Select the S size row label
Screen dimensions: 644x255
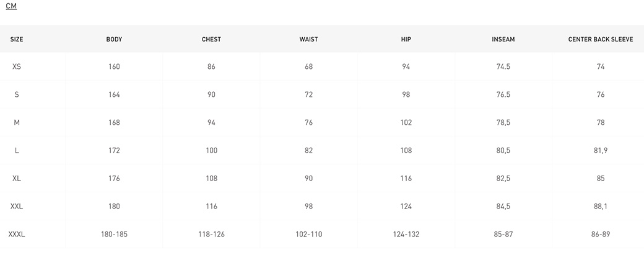click(17, 94)
